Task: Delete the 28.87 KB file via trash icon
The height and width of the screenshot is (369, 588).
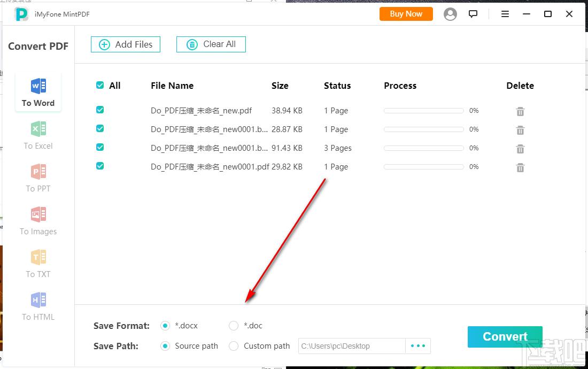Action: 520,130
